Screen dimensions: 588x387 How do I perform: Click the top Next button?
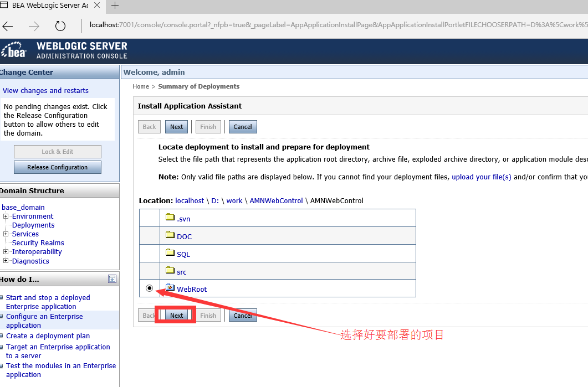click(176, 127)
